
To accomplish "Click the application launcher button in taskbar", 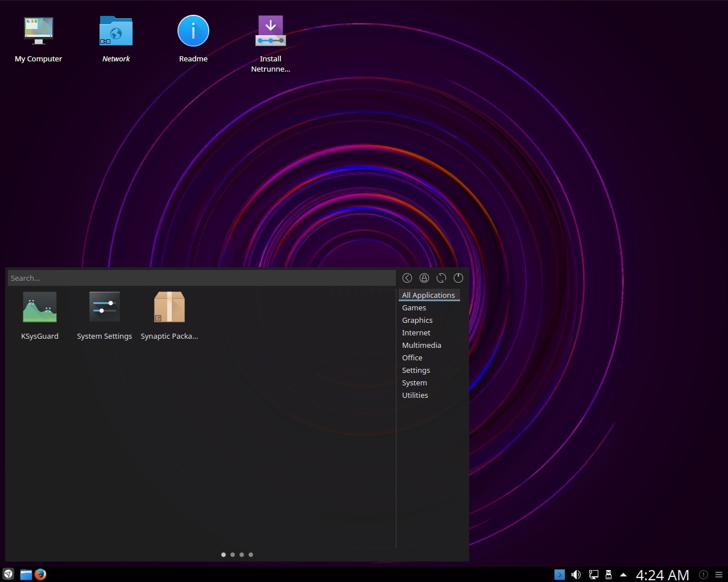I will (x=8, y=574).
